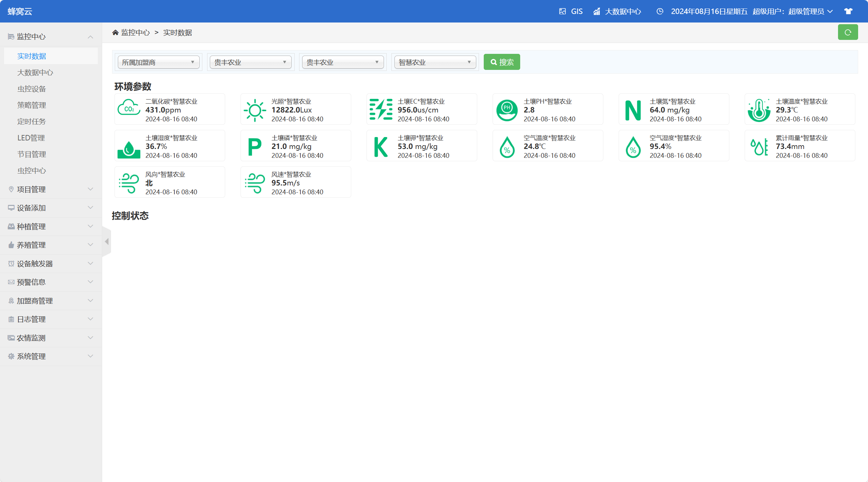This screenshot has width=868, height=482.
Task: Click the 系统管理 gear icon
Action: [11, 356]
